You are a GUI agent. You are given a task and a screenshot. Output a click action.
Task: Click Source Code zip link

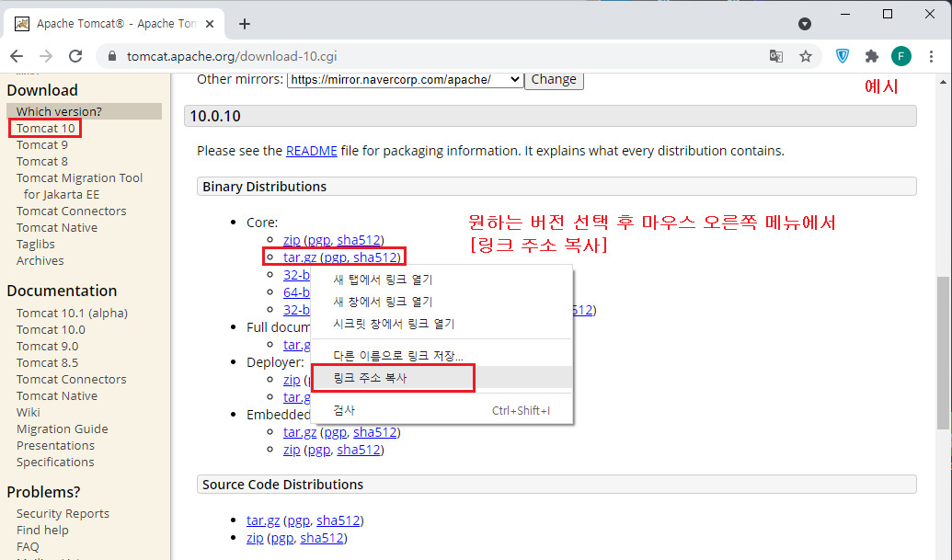pyautogui.click(x=255, y=538)
